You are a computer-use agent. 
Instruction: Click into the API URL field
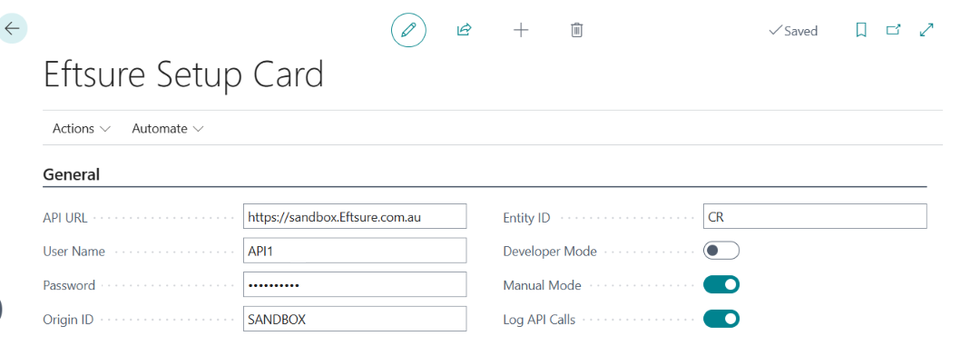[355, 216]
